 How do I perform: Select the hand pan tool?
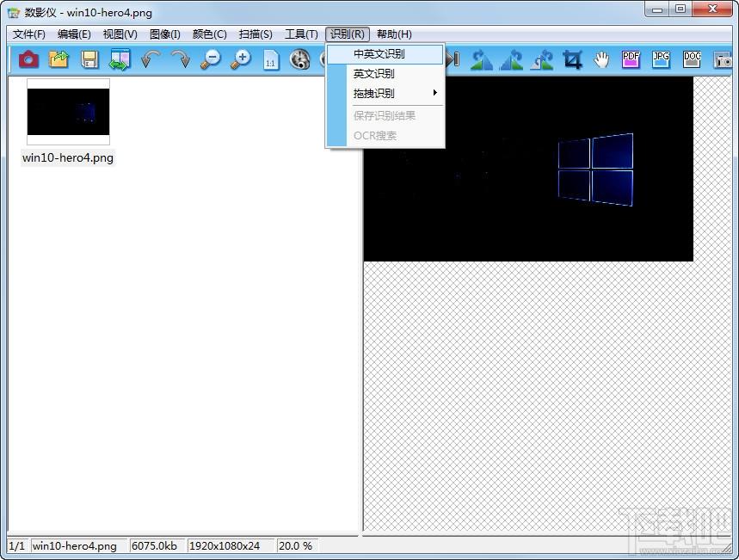point(601,60)
